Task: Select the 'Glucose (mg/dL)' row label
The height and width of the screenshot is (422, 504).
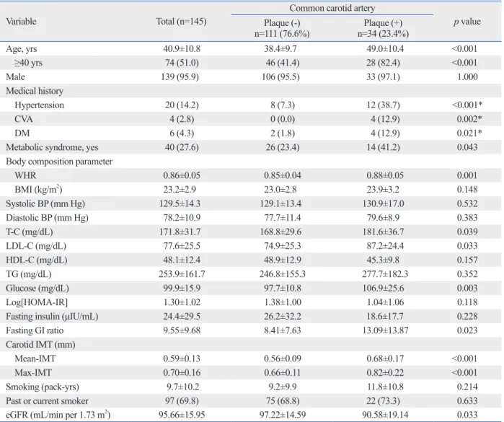Action: point(37,289)
